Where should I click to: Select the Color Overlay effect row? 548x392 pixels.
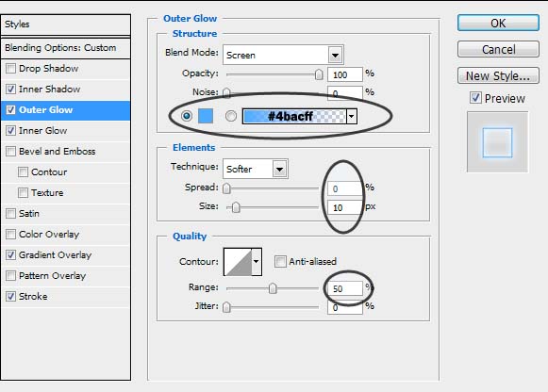tap(66, 235)
